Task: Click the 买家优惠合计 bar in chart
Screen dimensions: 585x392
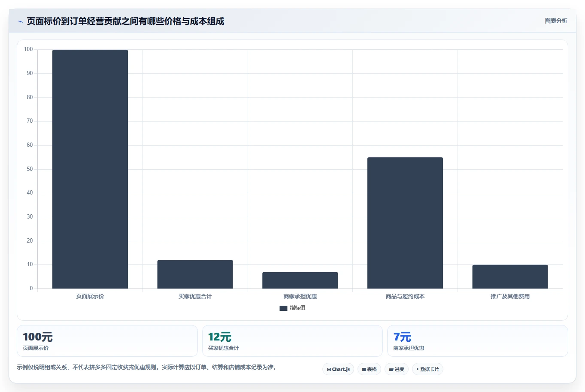Action: [x=195, y=274]
